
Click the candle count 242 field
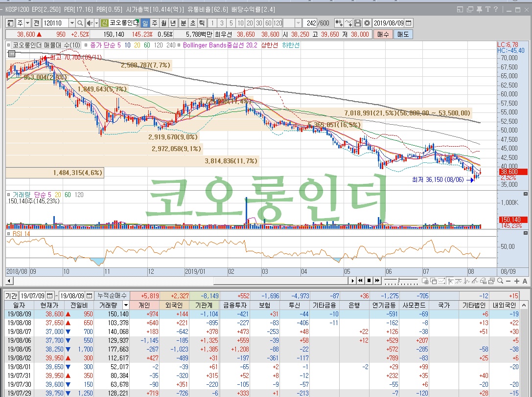coord(310,23)
